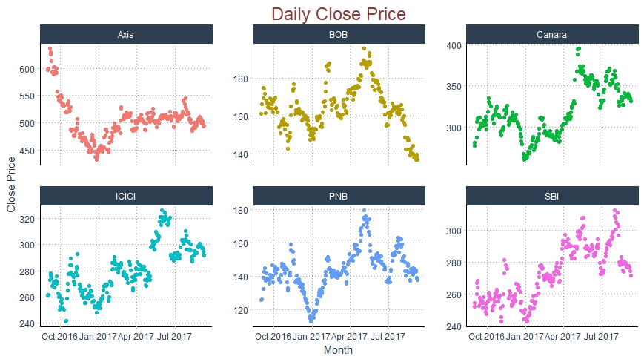Click the "Close Price" y-axis title

pyautogui.click(x=10, y=185)
